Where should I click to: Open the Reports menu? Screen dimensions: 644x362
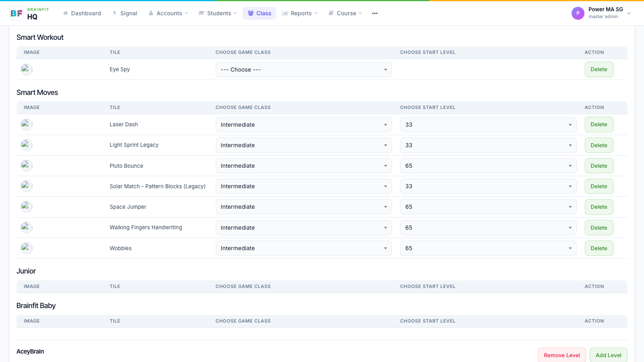coord(300,13)
